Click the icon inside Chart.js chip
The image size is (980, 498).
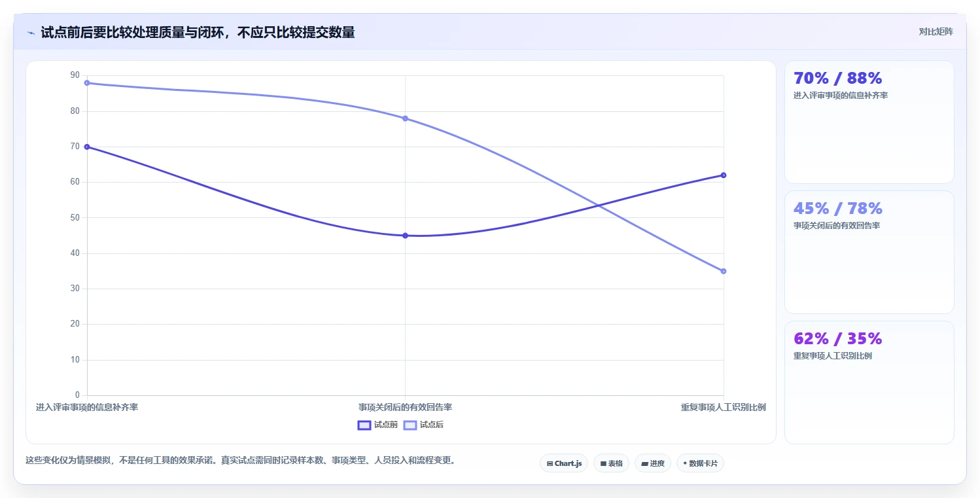[550, 463]
